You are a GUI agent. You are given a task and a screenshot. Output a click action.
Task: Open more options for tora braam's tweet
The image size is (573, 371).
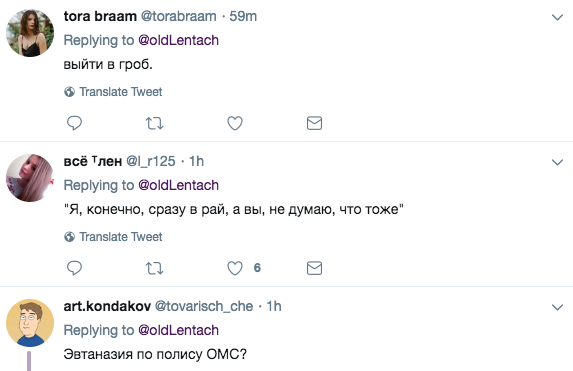[557, 17]
